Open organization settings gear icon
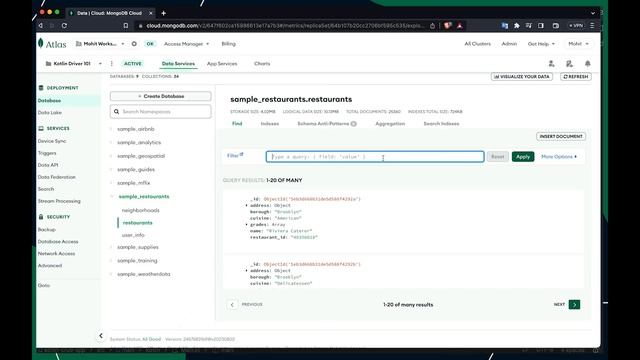The width and height of the screenshot is (640, 360). (x=134, y=44)
